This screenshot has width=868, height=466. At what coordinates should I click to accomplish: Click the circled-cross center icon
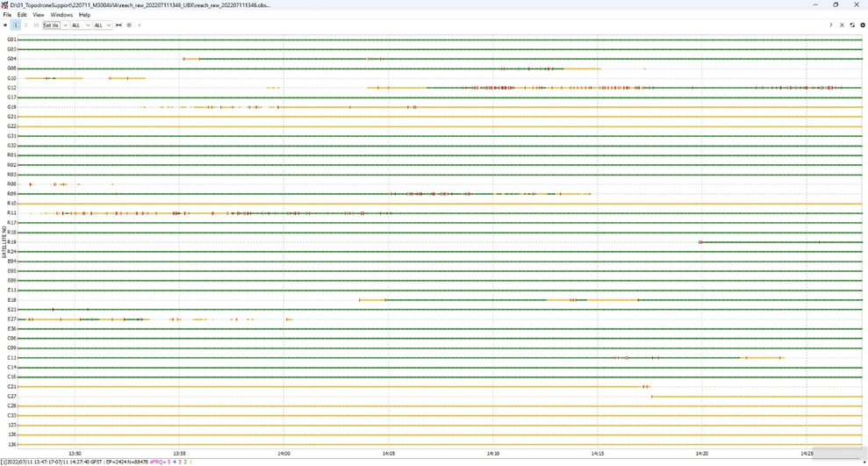pos(129,25)
